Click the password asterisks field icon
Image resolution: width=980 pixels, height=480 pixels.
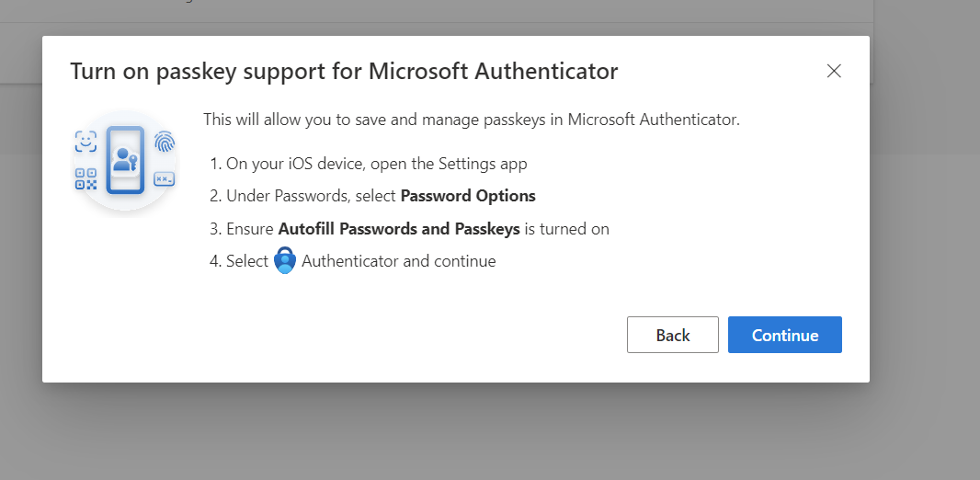[x=165, y=179]
